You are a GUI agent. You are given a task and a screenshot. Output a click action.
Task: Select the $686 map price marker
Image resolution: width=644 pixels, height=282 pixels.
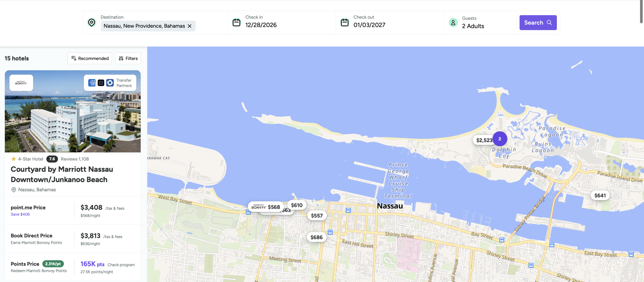pos(316,237)
